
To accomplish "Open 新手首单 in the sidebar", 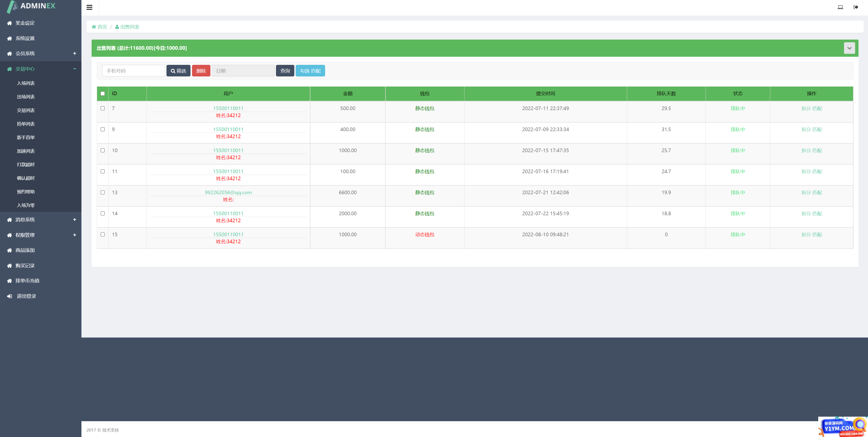I will click(26, 138).
